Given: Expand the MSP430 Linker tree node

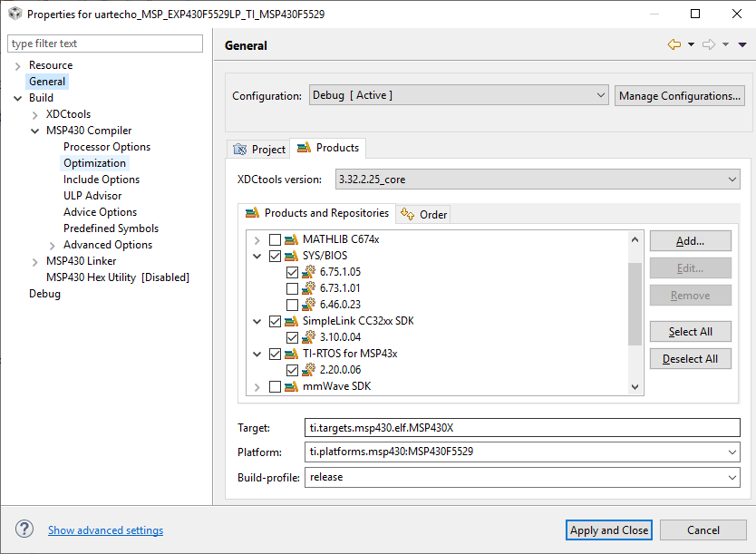Looking at the screenshot, I should (x=34, y=261).
